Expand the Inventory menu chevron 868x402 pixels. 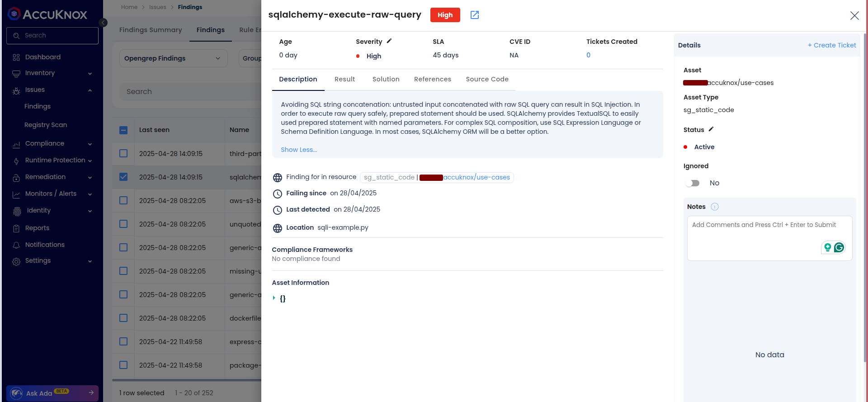click(90, 74)
